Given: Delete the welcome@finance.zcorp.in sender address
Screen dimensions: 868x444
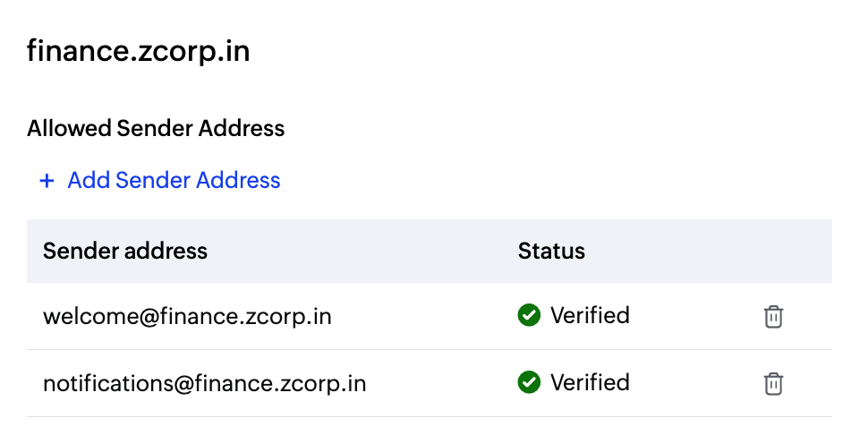Looking at the screenshot, I should click(x=773, y=317).
